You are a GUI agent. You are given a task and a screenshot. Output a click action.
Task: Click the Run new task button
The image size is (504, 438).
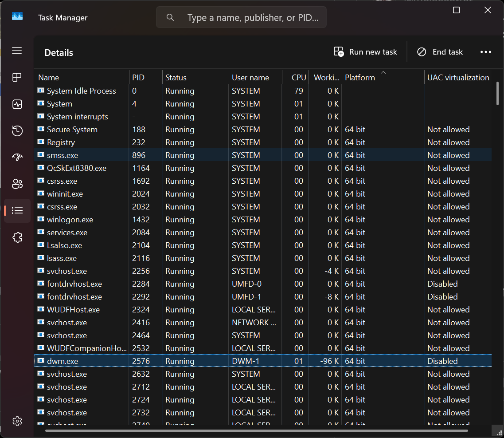coord(365,52)
